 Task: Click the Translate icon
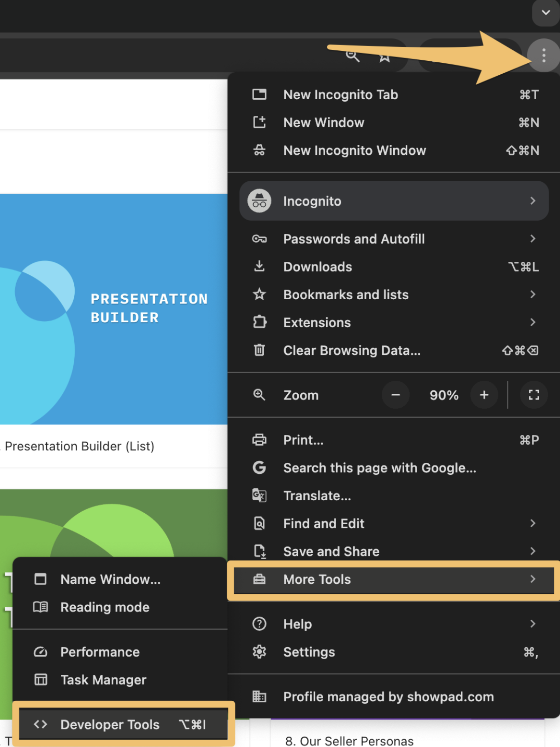pyautogui.click(x=259, y=496)
